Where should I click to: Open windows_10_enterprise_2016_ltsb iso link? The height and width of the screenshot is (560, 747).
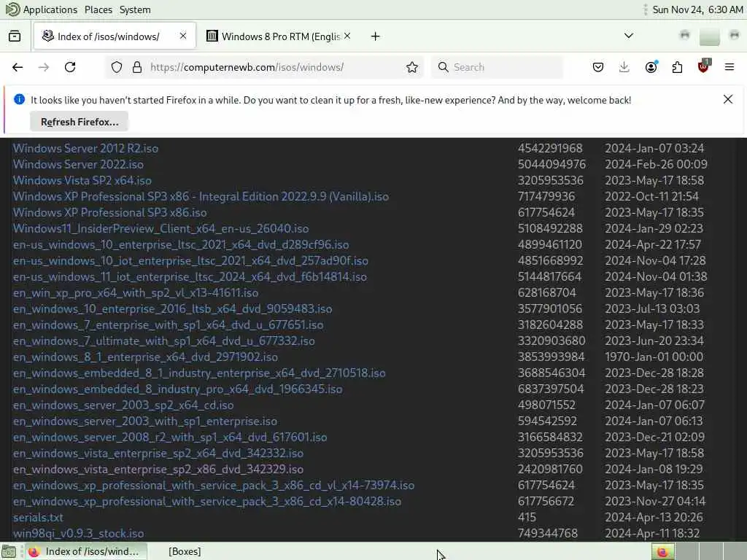click(172, 308)
